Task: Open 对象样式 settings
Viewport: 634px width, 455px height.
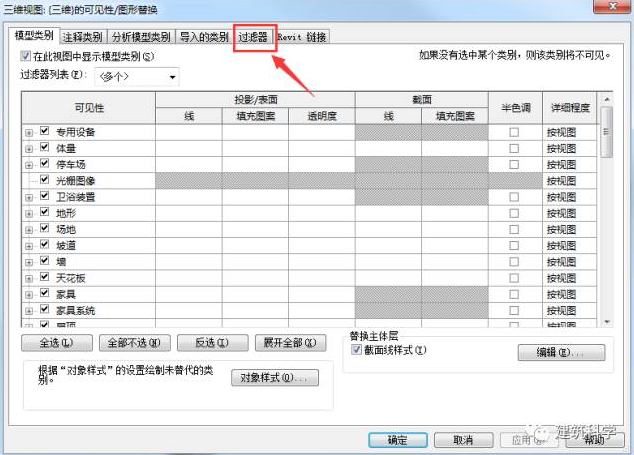Action: point(275,378)
